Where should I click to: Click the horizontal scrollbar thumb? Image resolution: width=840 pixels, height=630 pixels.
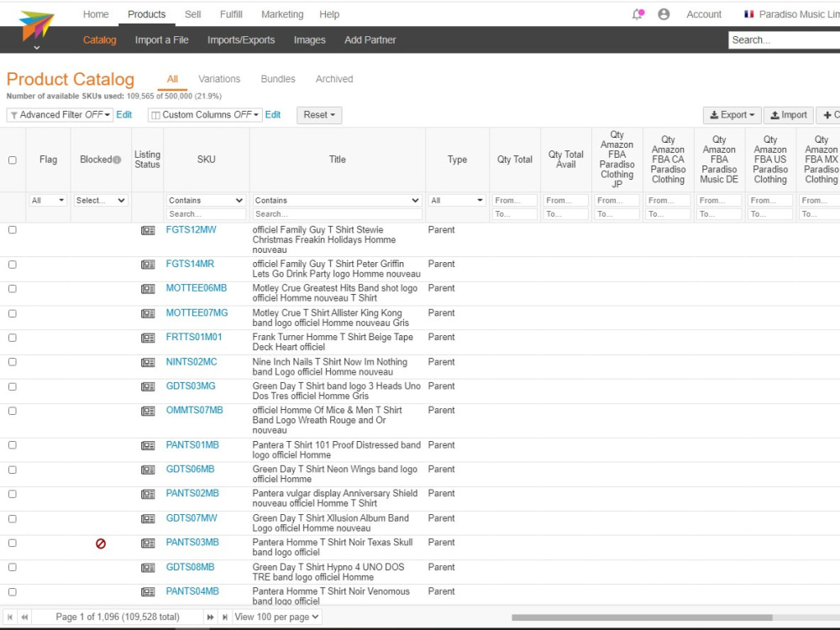pyautogui.click(x=642, y=617)
